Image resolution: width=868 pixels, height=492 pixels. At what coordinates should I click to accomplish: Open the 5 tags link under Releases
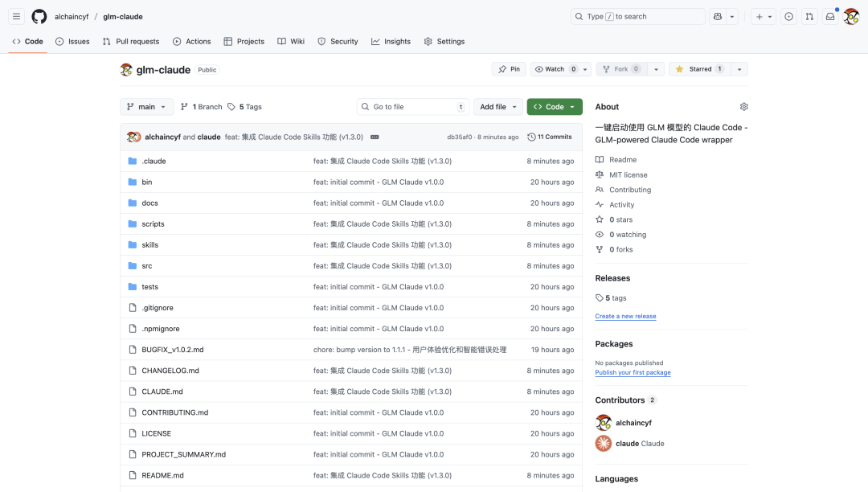611,297
